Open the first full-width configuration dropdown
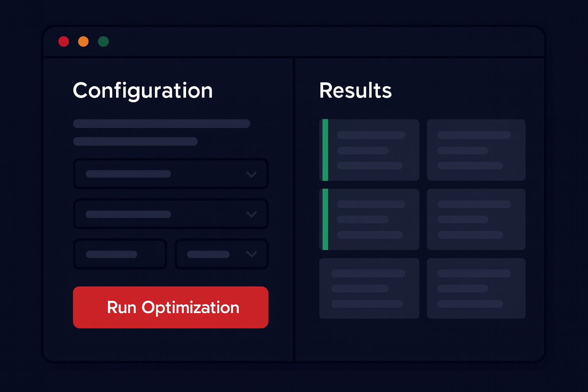The height and width of the screenshot is (392, 588). pyautogui.click(x=170, y=174)
